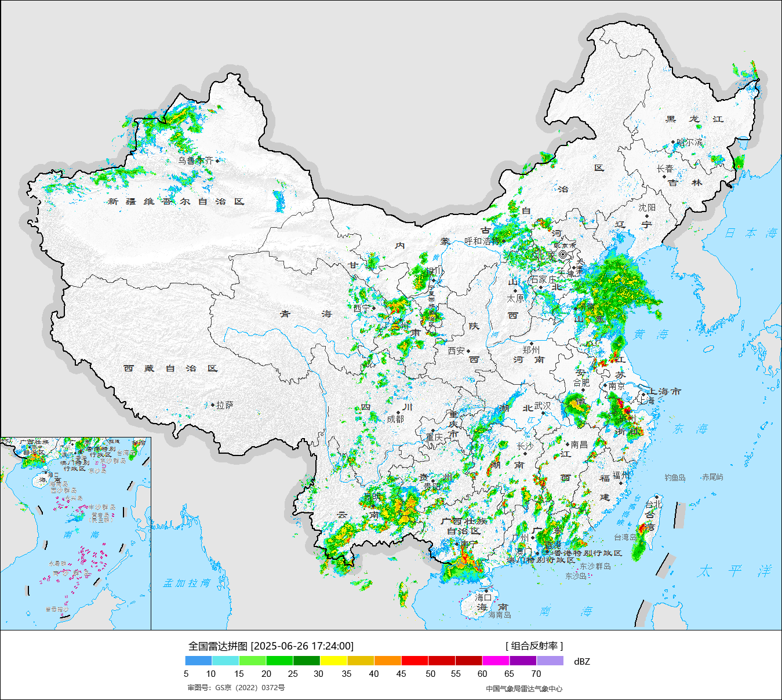Click the bright red 45 dBZ swatch
Viewport: 782px width, 700px height.
click(x=414, y=661)
